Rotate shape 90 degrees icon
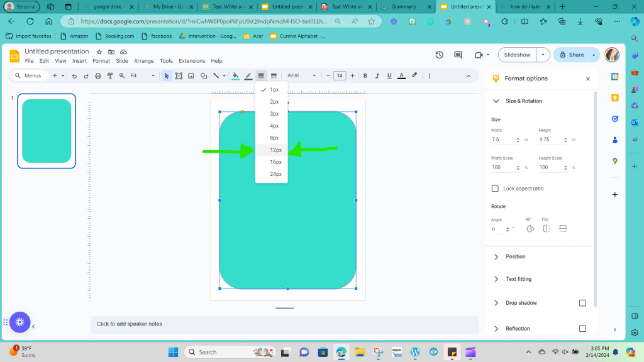Image resolution: width=644 pixels, height=362 pixels. 530,229
